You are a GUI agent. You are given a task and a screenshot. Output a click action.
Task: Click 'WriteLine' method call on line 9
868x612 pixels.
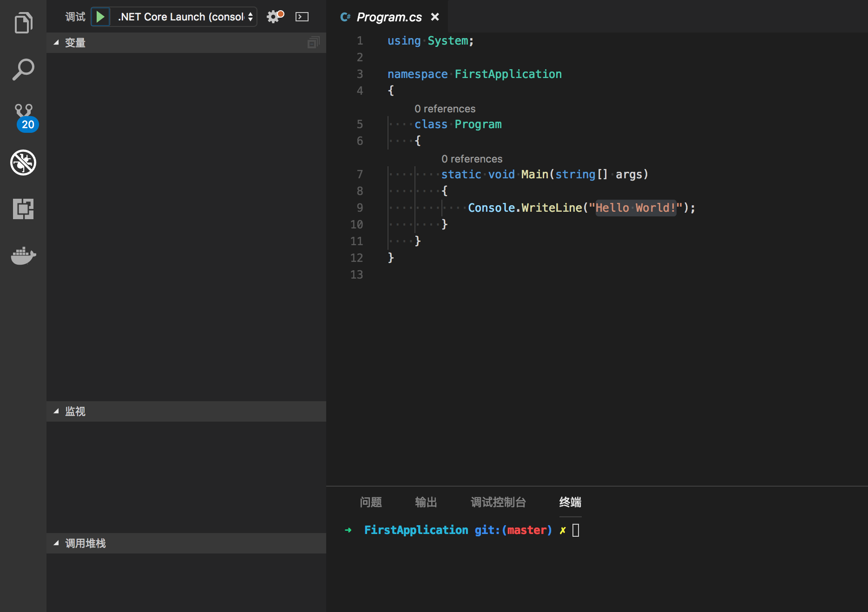pyautogui.click(x=552, y=208)
